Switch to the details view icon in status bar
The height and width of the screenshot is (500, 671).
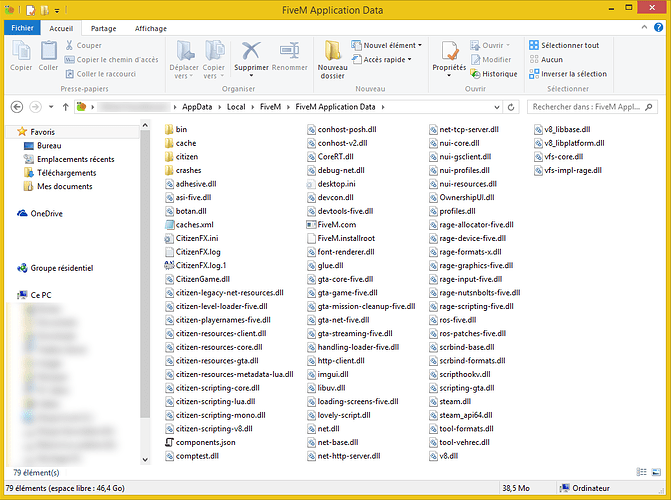coord(641,472)
